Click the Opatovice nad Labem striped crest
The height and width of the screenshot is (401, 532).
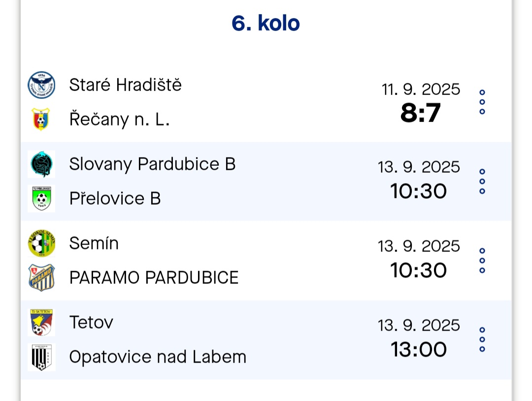click(41, 357)
